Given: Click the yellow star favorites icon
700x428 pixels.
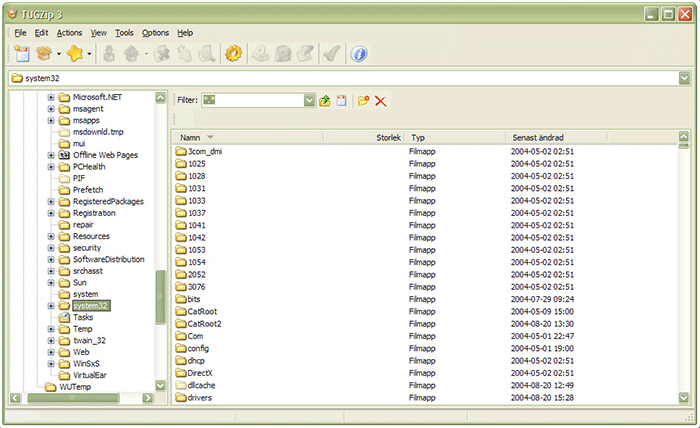Looking at the screenshot, I should click(75, 53).
